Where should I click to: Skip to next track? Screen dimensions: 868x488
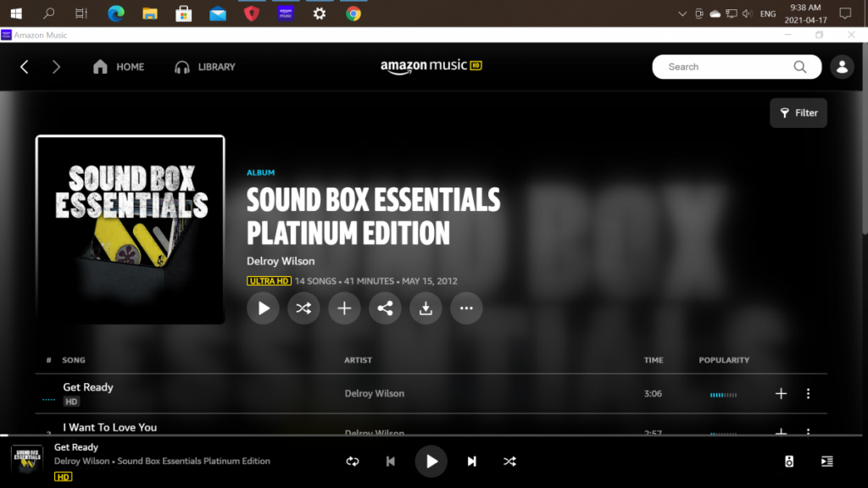471,462
